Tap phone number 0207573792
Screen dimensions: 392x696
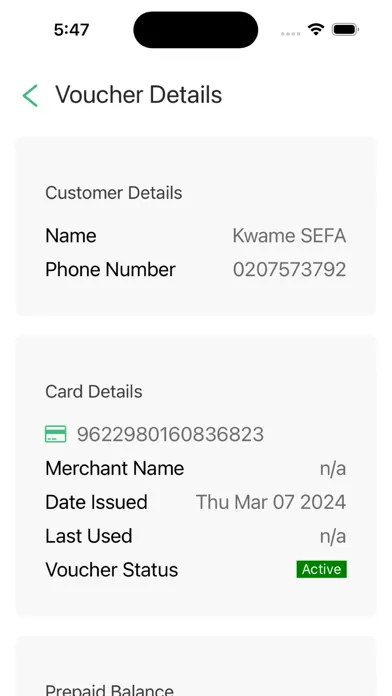(289, 269)
